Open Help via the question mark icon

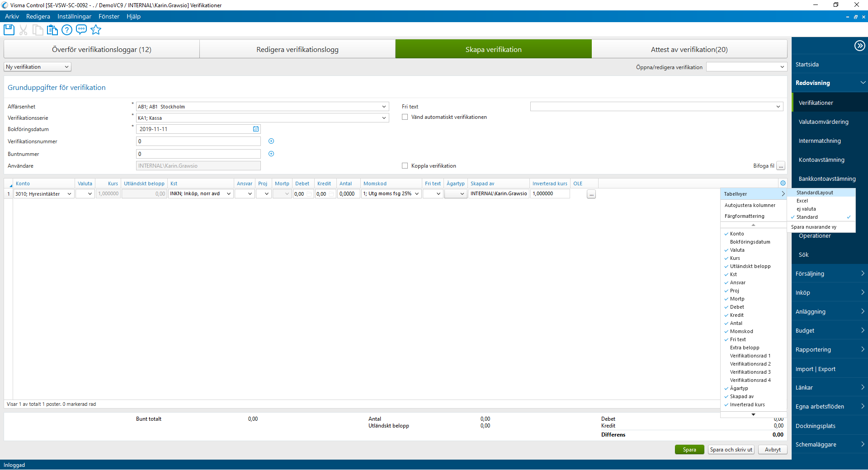[x=66, y=30]
